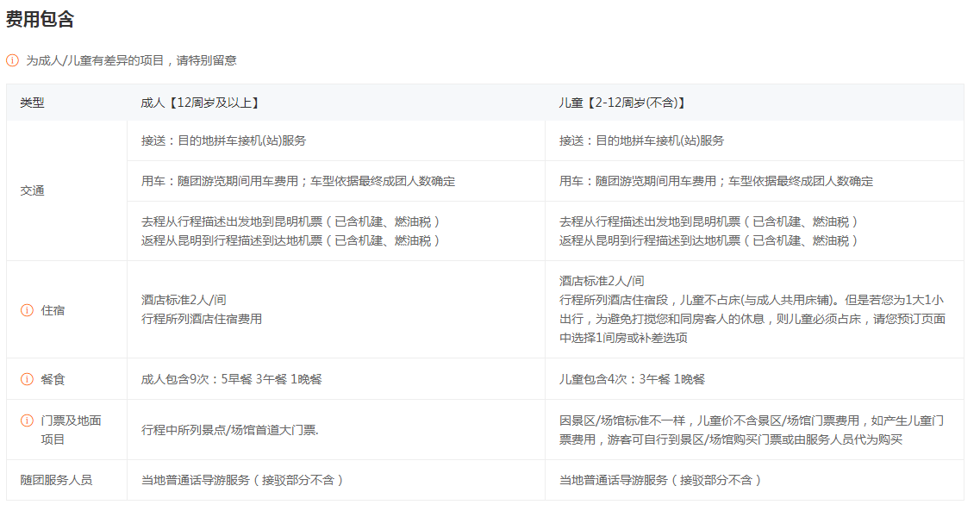The image size is (980, 517).
Task: Click the 交通 row label
Action: coord(32,190)
